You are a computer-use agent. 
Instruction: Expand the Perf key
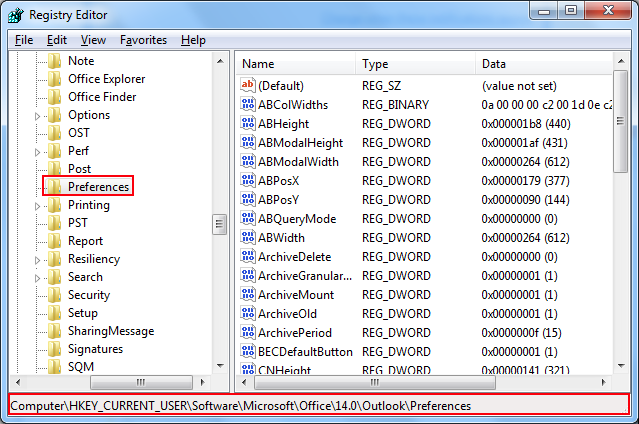pos(37,152)
